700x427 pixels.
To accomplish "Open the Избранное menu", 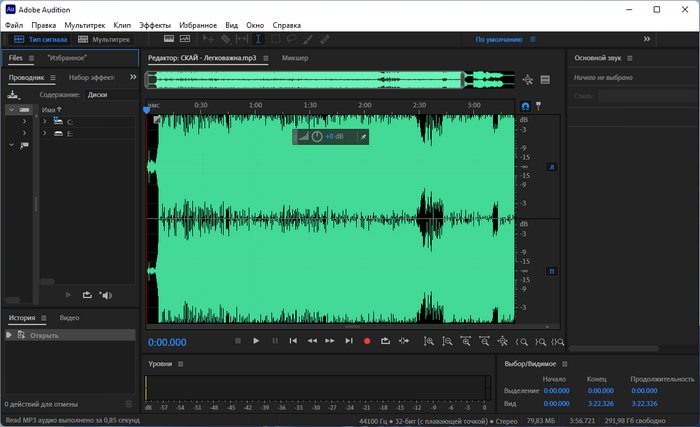I will 198,25.
